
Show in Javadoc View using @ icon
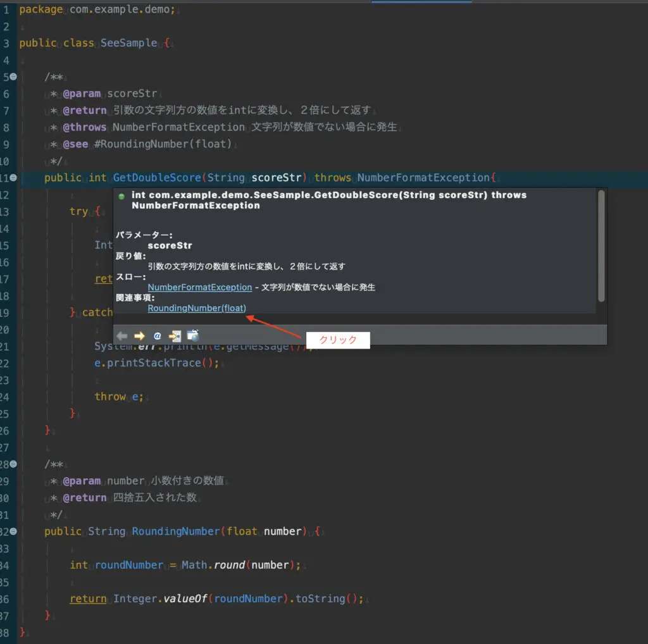157,336
